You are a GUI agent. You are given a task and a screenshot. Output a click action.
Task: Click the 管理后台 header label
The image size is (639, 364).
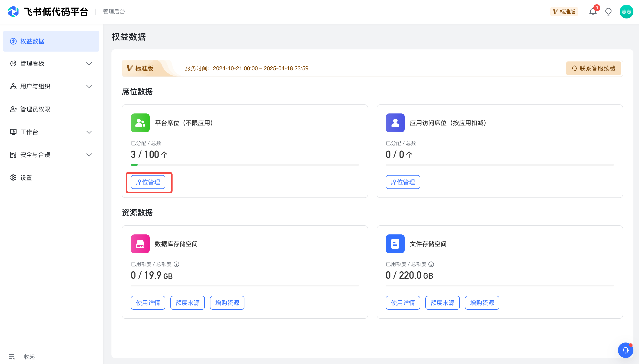pos(114,12)
